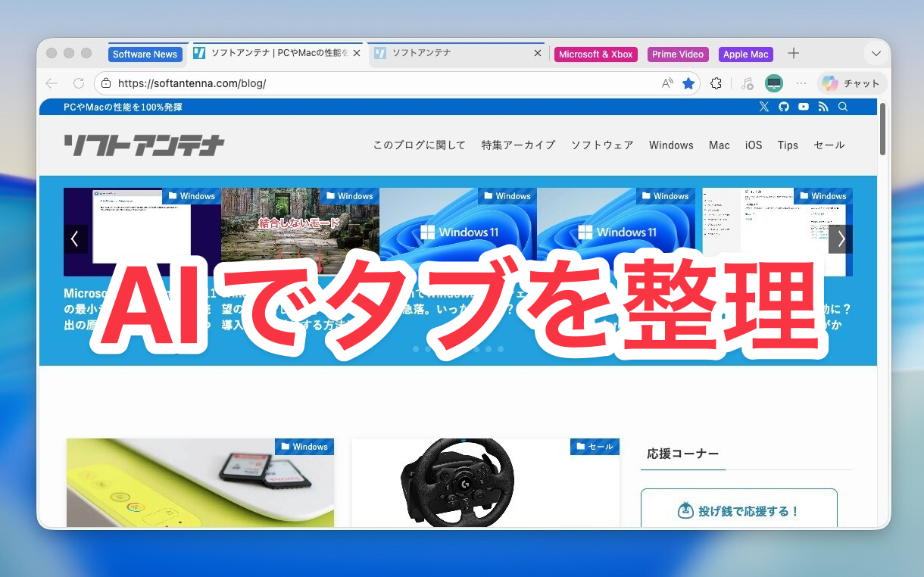924x577 pixels.
Task: Open the profile avatar icon
Action: click(x=773, y=83)
